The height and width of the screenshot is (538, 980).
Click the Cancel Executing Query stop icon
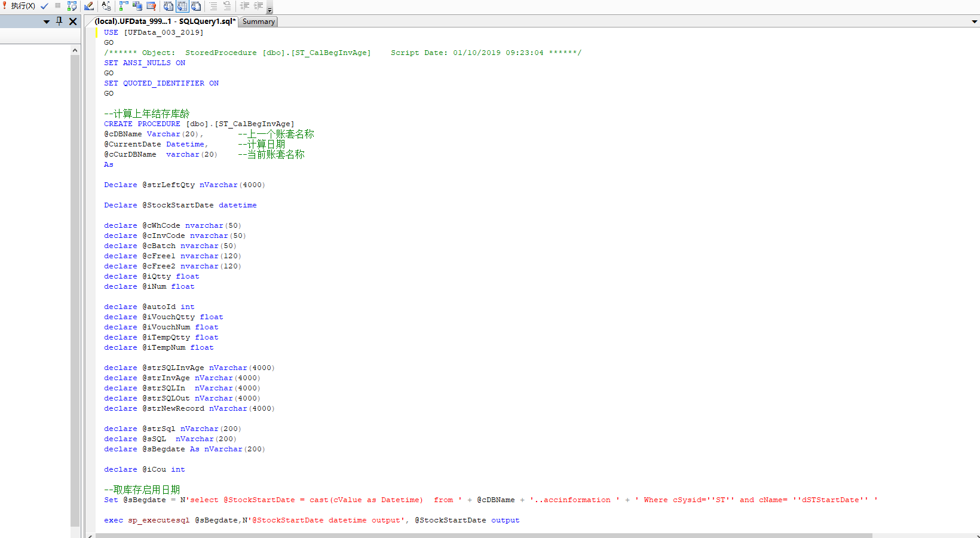pos(58,6)
